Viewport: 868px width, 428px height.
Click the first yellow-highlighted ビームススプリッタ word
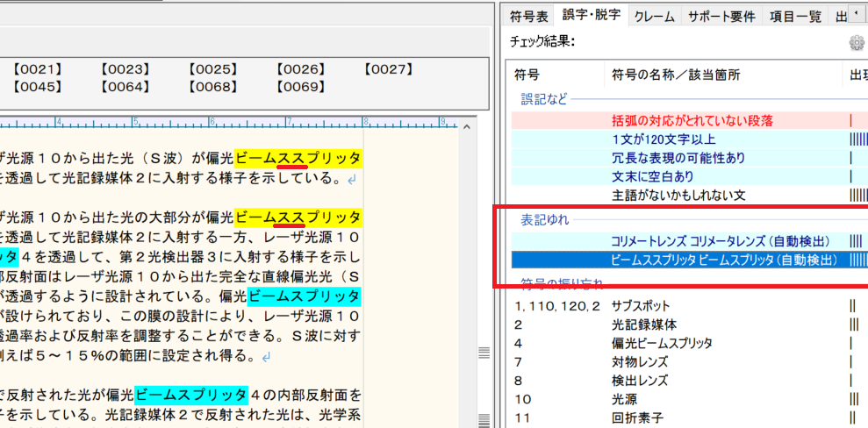[x=298, y=159]
